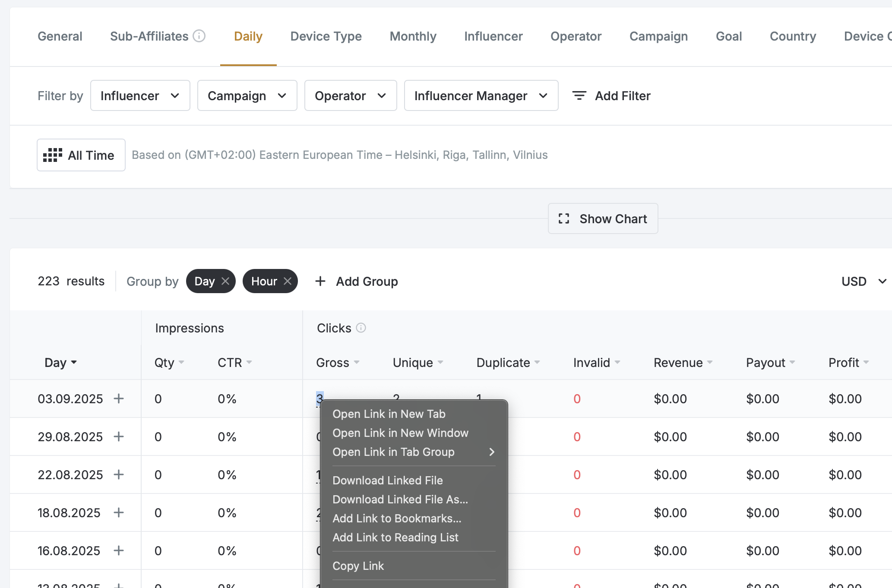This screenshot has width=892, height=588.
Task: Choose Add Link to Reading List
Action: pos(414,537)
